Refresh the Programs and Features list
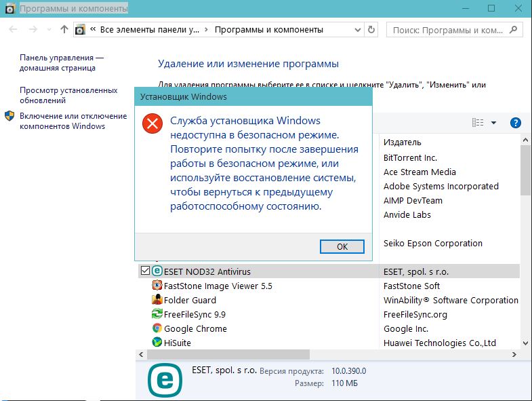 [371, 30]
